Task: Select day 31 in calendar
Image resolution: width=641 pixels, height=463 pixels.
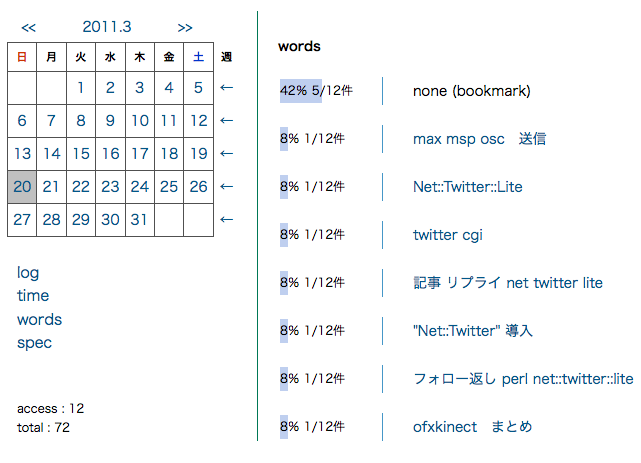Action: [x=140, y=220]
